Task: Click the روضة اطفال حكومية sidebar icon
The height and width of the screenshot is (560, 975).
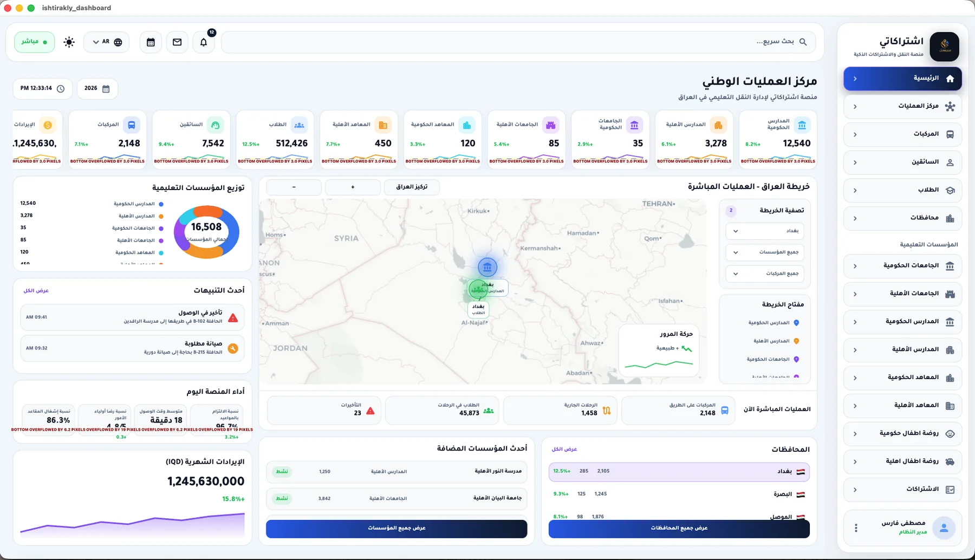Action: click(950, 434)
